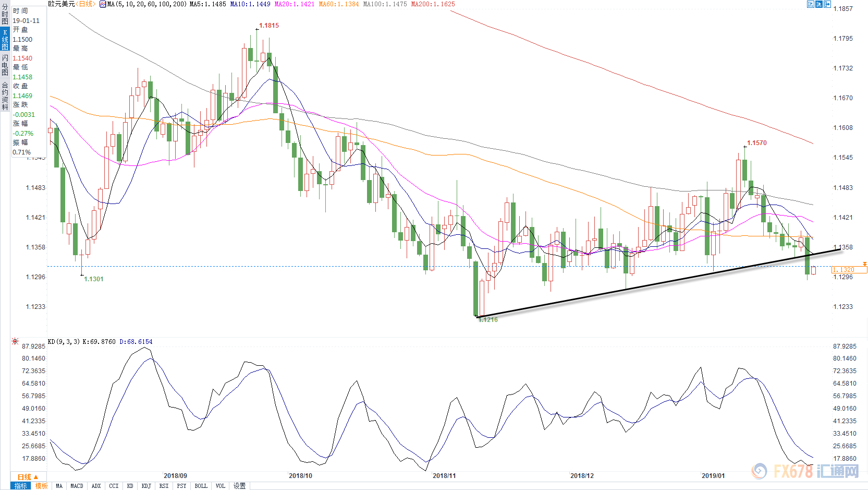
Task: Click the amplitude value 0.71%
Action: click(x=22, y=152)
